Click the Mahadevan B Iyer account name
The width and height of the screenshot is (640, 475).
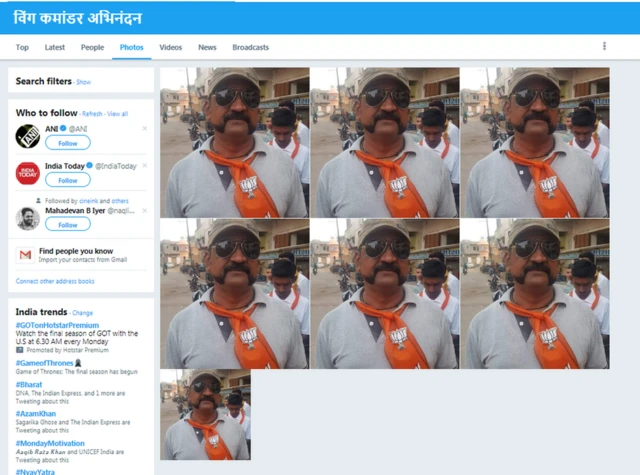pos(75,211)
